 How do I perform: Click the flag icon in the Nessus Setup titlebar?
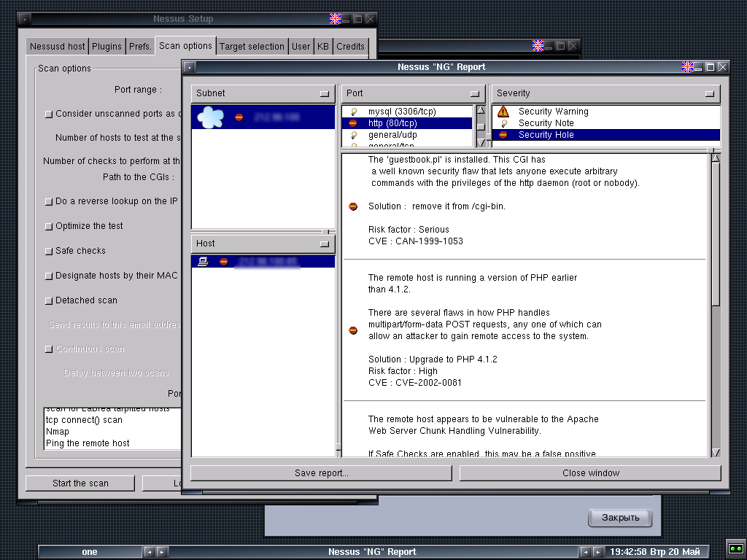pyautogui.click(x=335, y=19)
